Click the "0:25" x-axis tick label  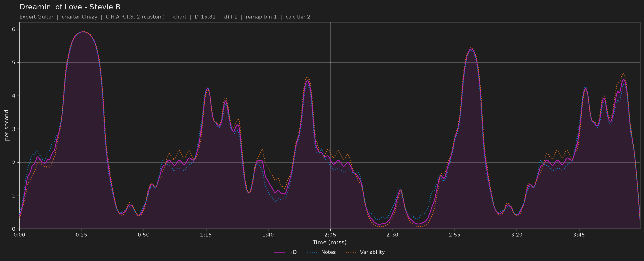click(81, 235)
